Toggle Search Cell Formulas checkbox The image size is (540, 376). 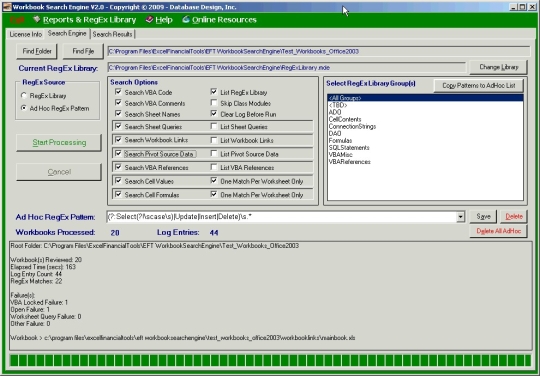pyautogui.click(x=118, y=195)
